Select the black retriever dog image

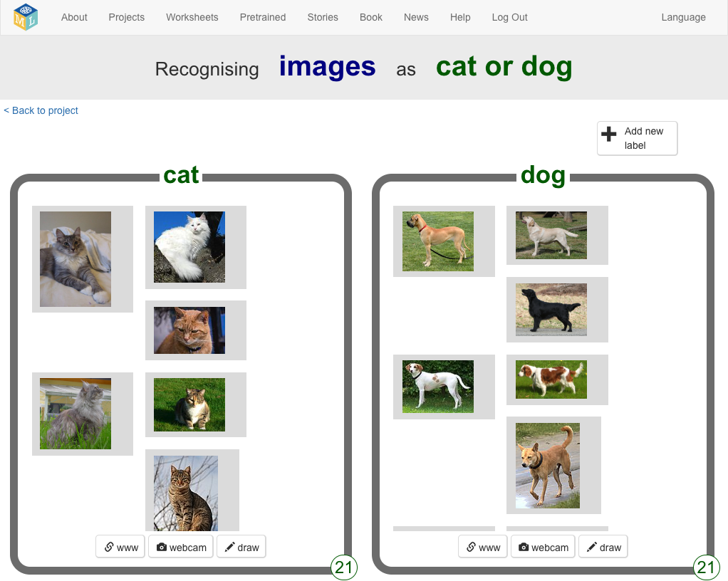click(551, 309)
